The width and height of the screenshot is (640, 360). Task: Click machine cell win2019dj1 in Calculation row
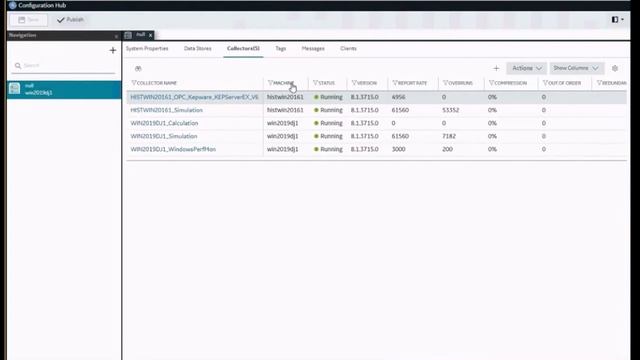282,123
